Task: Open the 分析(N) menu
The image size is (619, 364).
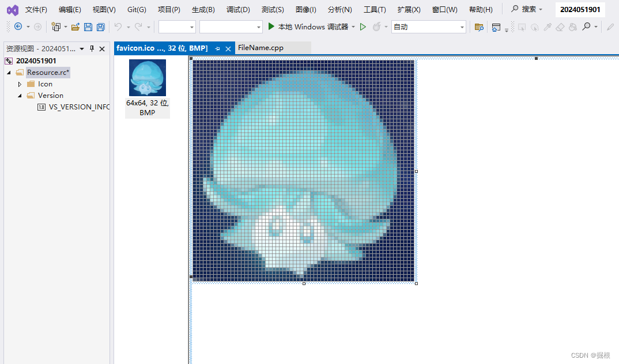Action: pos(340,9)
